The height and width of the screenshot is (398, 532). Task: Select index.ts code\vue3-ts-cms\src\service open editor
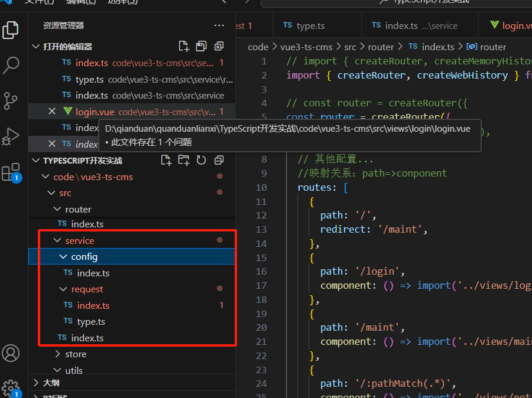coord(132,95)
